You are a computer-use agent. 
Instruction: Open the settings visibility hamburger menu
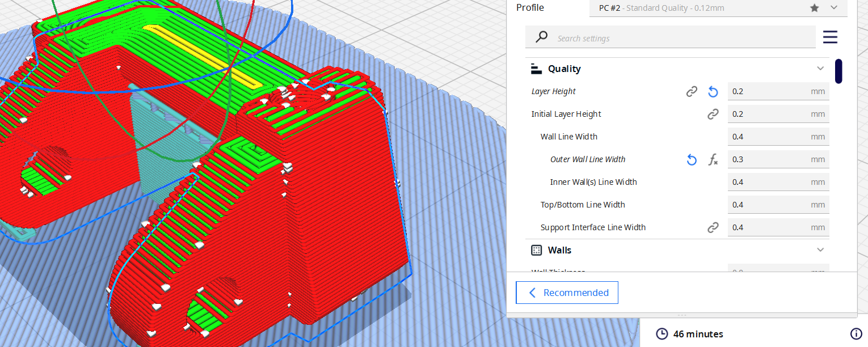click(x=830, y=37)
